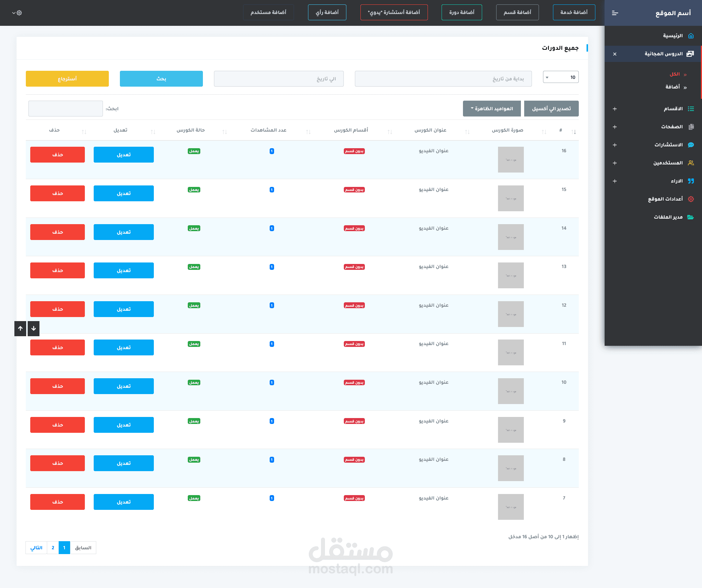Sort by حالة الكورس column arrows
702x588 pixels.
225,132
